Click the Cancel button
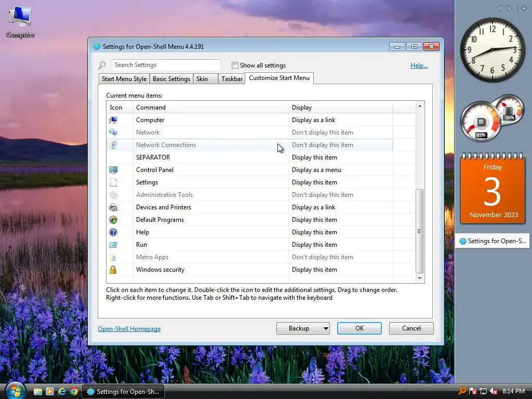 (x=411, y=328)
